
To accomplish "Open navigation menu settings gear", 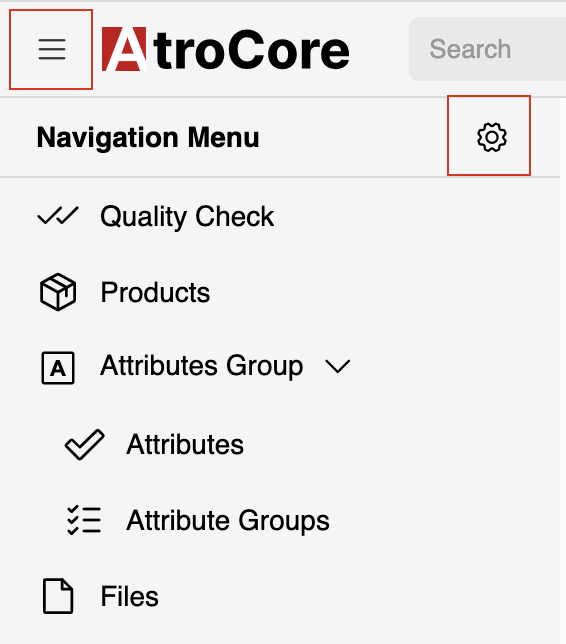I will pyautogui.click(x=492, y=137).
